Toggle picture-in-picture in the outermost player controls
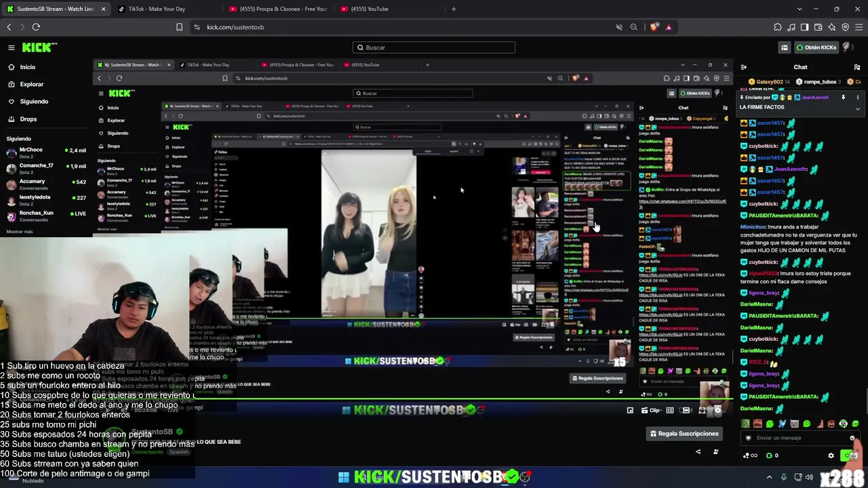The height and width of the screenshot is (488, 868). pyautogui.click(x=630, y=410)
